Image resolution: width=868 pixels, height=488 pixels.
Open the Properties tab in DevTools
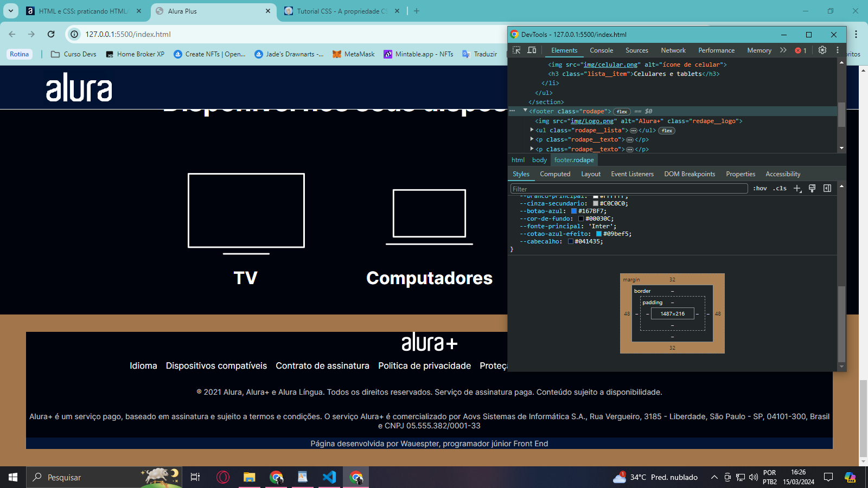pyautogui.click(x=741, y=174)
